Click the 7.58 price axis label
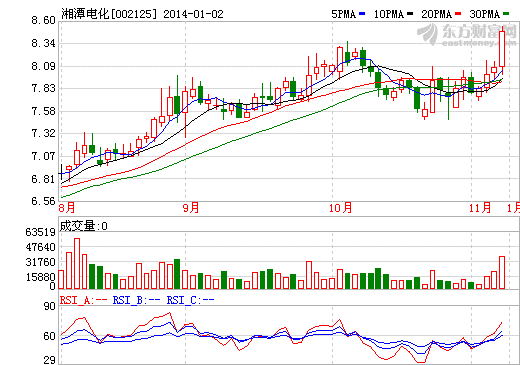Viewport: 520px width, 365px height. [43, 111]
